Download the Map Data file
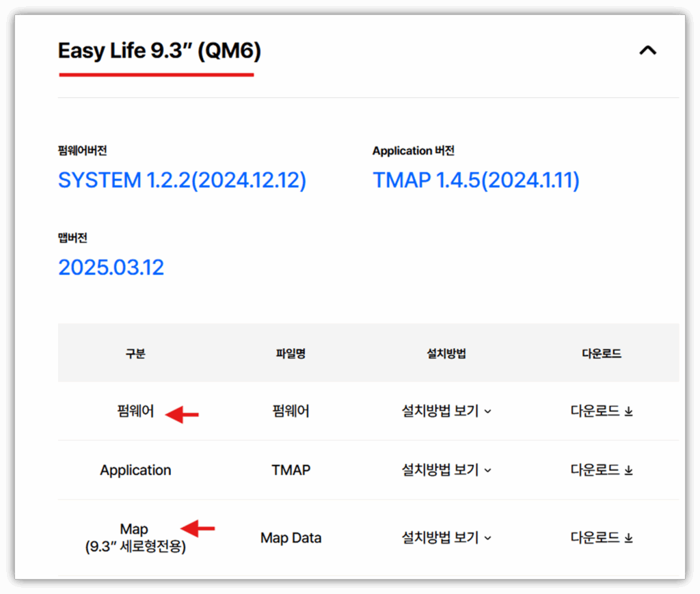The height and width of the screenshot is (594, 700). click(602, 538)
